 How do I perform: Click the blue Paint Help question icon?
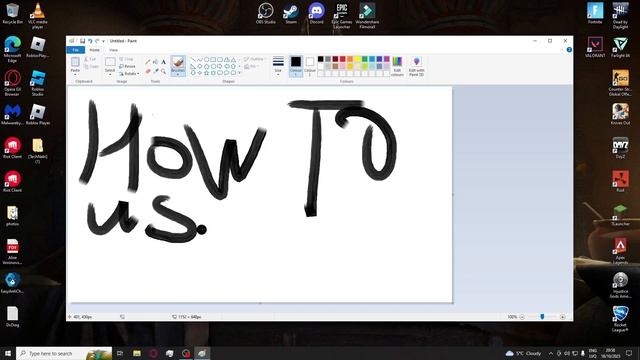pos(569,50)
